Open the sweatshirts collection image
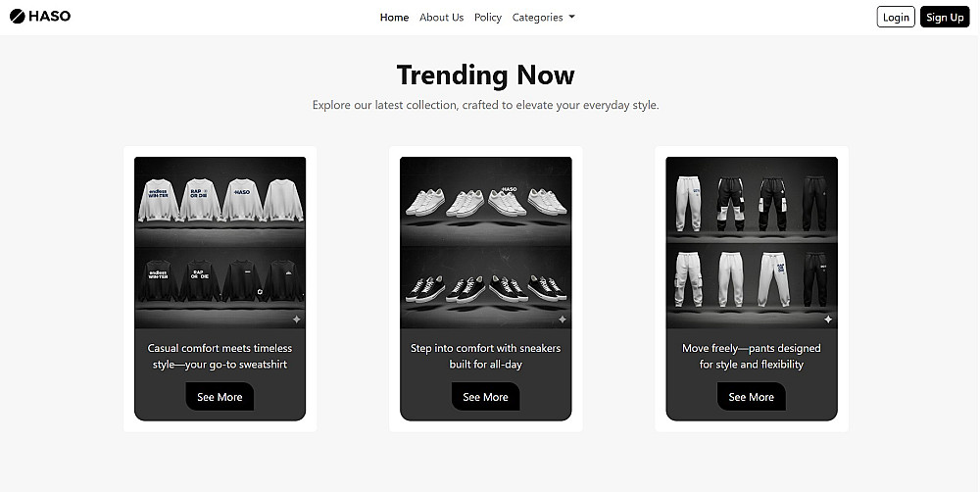The width and height of the screenshot is (980, 492). coord(220,242)
